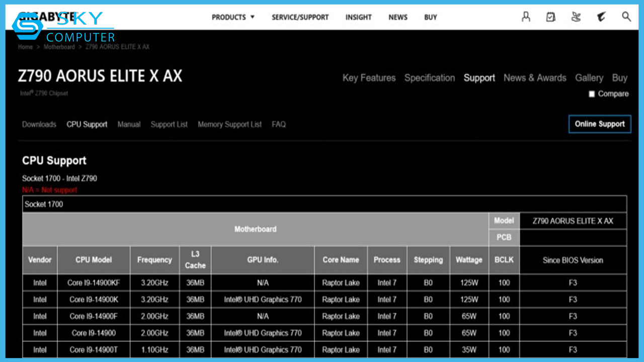The height and width of the screenshot is (362, 644).
Task: Open the Support List sub-tab
Action: pyautogui.click(x=169, y=124)
